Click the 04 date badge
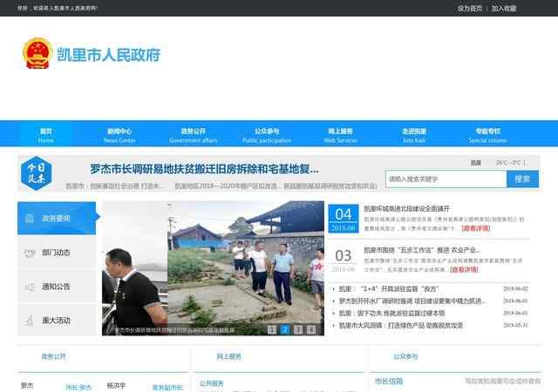This screenshot has width=558, height=392. (x=344, y=219)
